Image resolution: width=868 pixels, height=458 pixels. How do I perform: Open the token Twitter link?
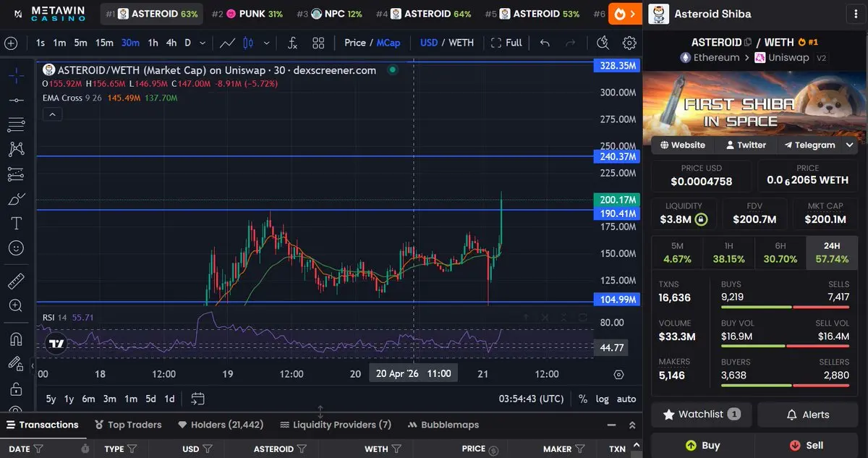click(746, 145)
